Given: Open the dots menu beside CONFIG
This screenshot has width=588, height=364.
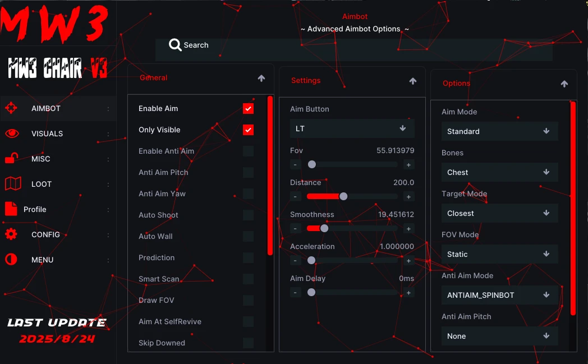Looking at the screenshot, I should click(108, 235).
